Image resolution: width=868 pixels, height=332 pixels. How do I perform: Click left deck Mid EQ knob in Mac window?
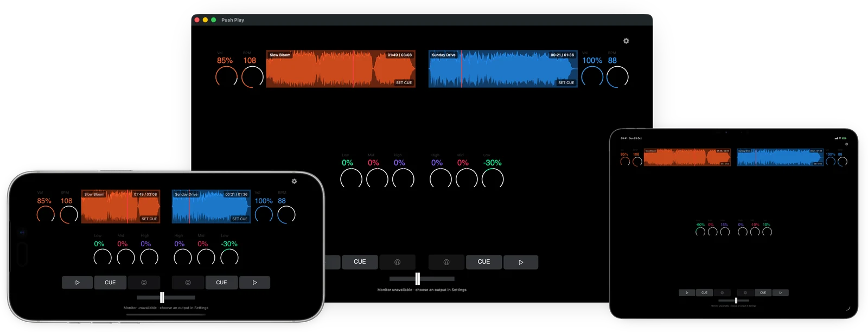pyautogui.click(x=377, y=179)
